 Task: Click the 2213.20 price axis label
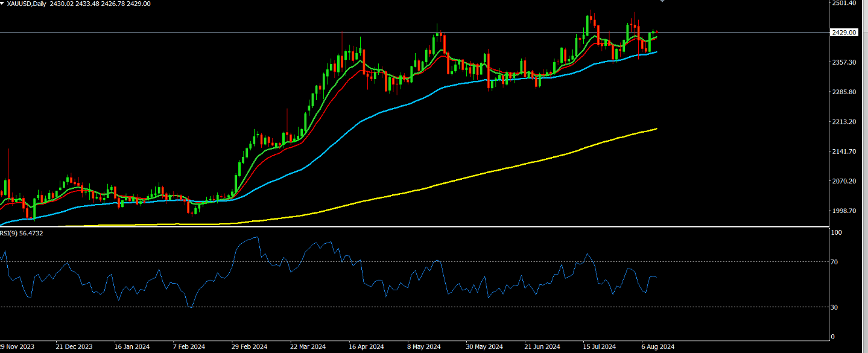844,122
